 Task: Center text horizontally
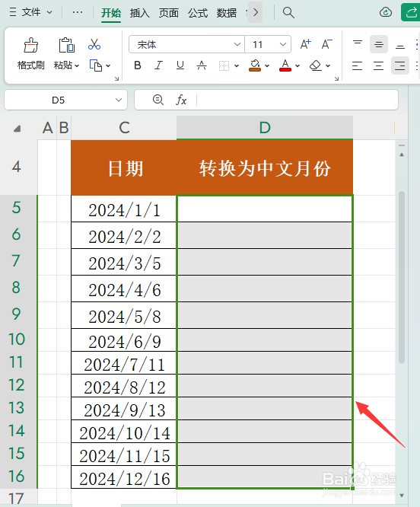point(379,65)
